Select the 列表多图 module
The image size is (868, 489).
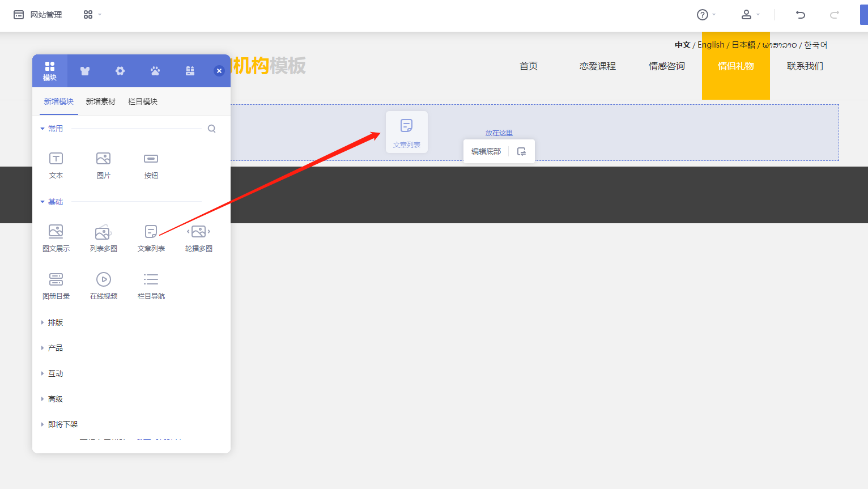[104, 238]
